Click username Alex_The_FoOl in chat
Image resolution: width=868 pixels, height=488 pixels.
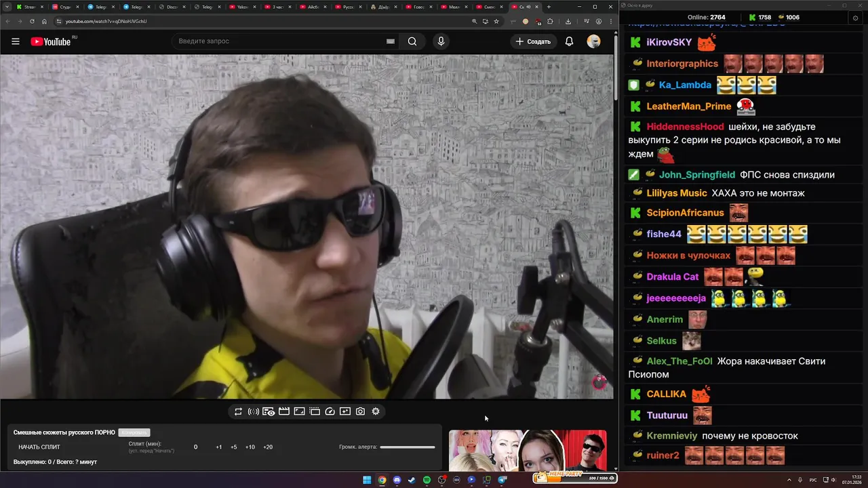click(679, 361)
